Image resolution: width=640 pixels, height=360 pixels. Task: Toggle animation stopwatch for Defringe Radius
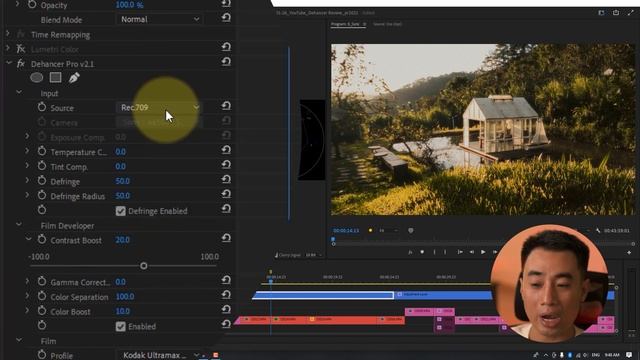(42, 196)
